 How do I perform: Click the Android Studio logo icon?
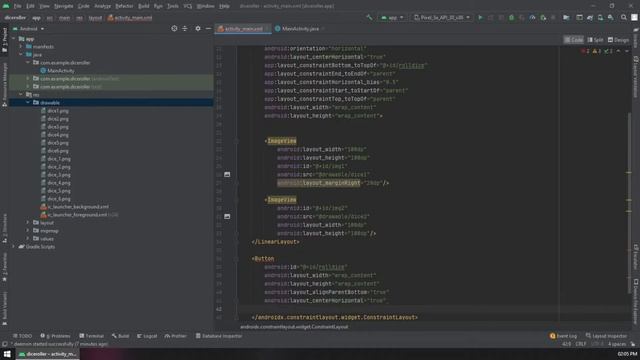click(x=6, y=6)
